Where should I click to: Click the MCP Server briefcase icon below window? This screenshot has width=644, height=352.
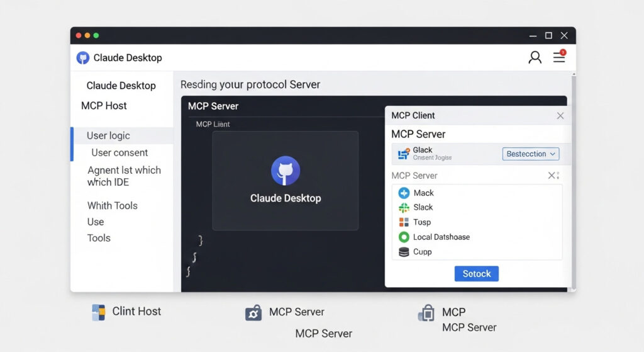point(253,313)
